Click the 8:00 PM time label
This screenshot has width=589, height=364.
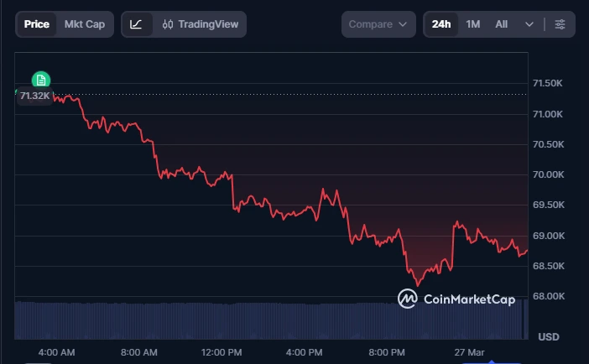pos(388,351)
